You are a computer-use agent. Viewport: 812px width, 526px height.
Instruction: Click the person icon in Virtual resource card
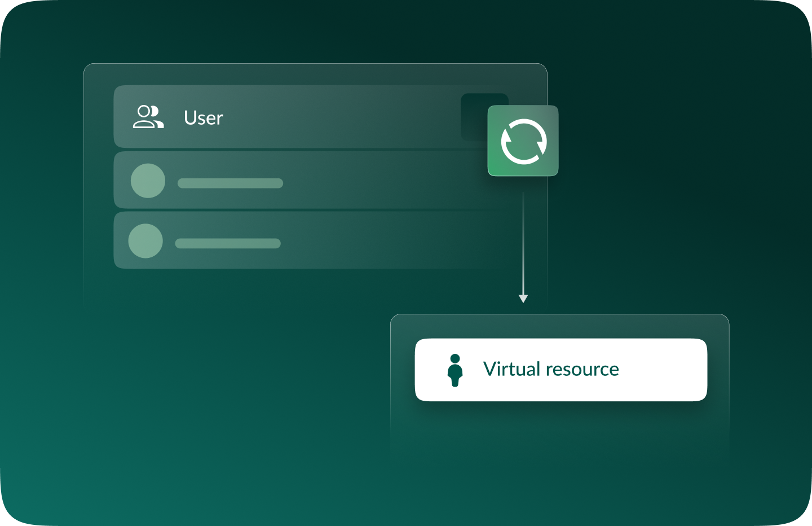coord(455,370)
